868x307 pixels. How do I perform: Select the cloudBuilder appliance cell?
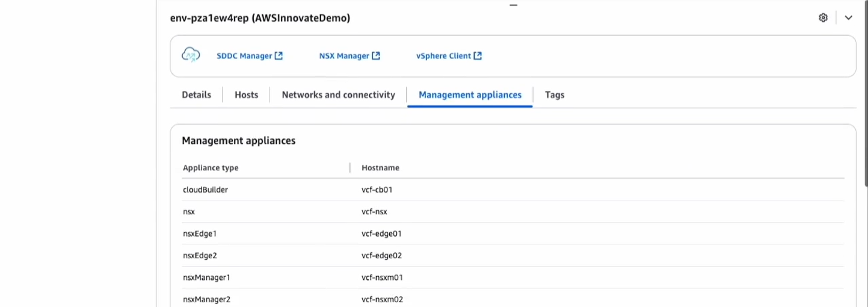coord(205,190)
